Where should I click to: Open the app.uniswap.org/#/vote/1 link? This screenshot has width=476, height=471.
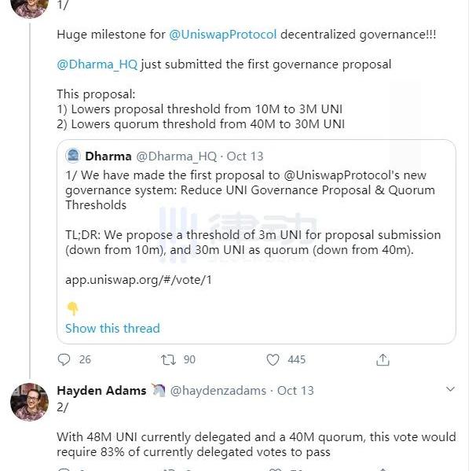138,279
